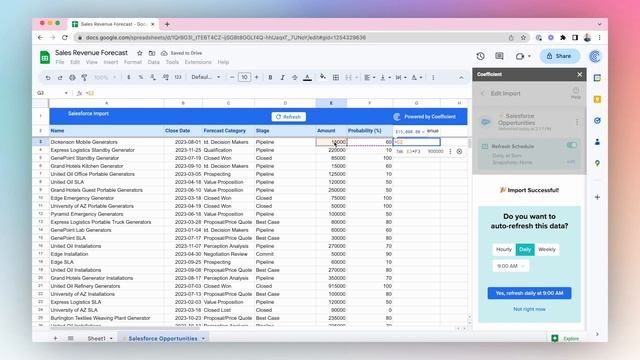Format as percent

pos(141,78)
